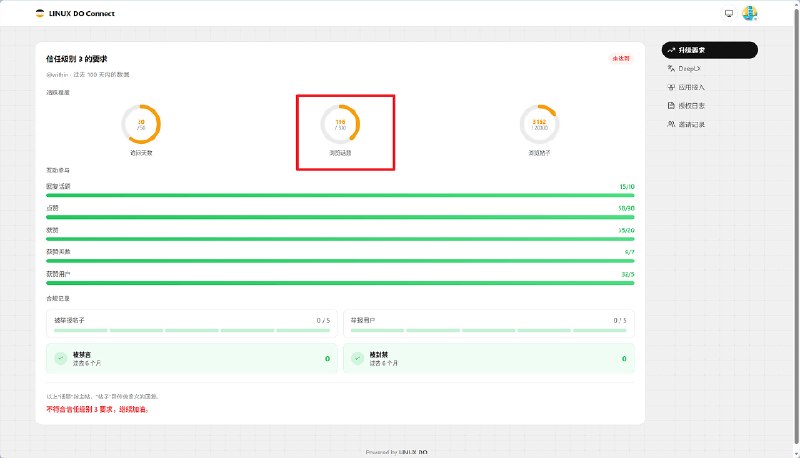This screenshot has height=458, width=800.
Task: Click the 举报用户 card
Action: point(489,323)
